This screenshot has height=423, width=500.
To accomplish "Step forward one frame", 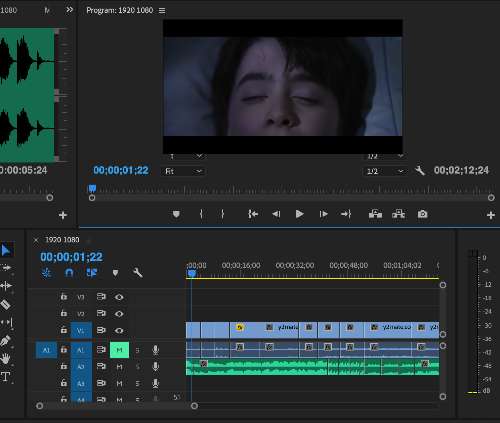I will [x=323, y=214].
